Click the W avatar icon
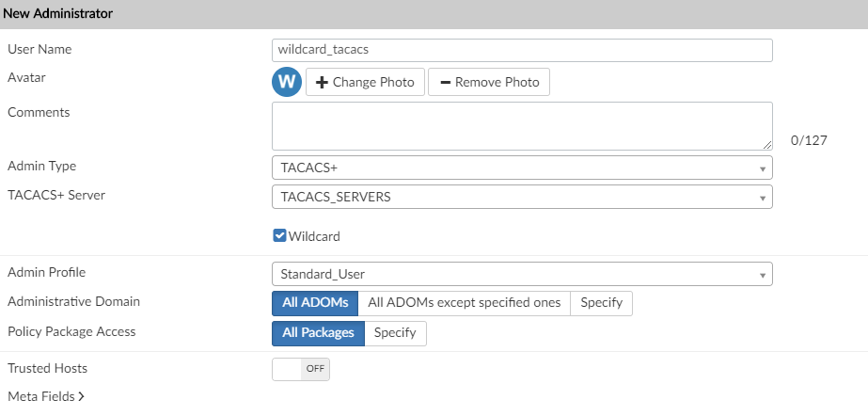The width and height of the screenshot is (868, 416). [x=287, y=82]
